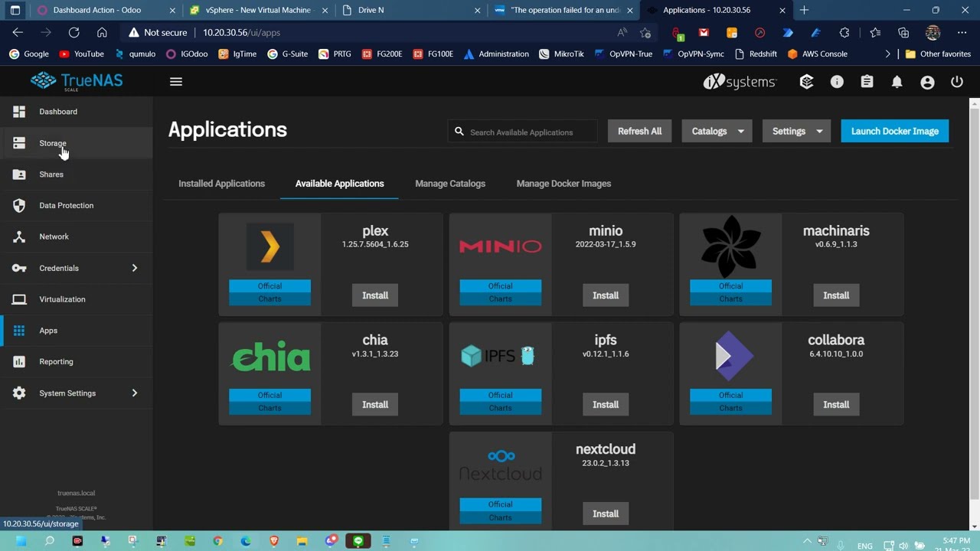Collapse sidebar with hamburger menu
This screenshot has width=980, height=551.
click(x=176, y=82)
